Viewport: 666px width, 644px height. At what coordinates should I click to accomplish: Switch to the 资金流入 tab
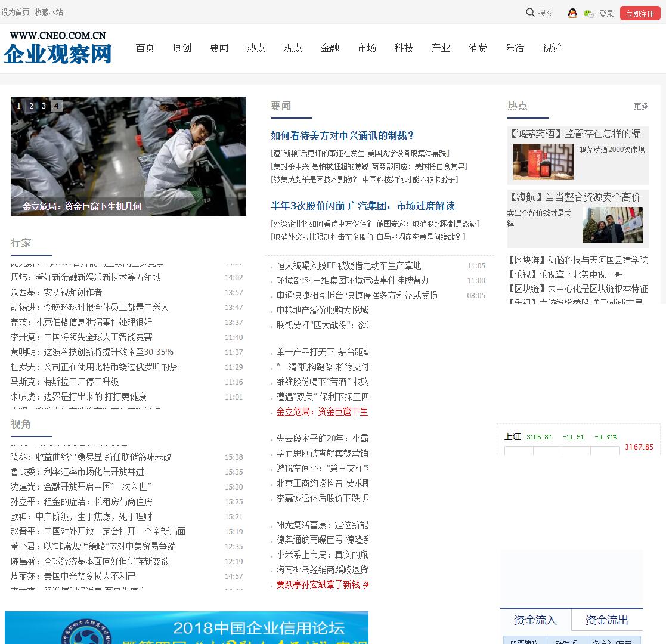tap(535, 620)
